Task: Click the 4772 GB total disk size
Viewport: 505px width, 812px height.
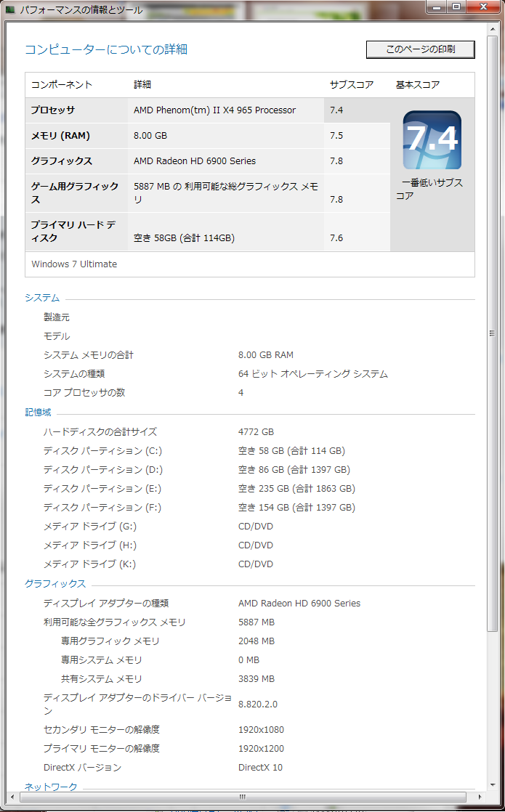Action: 256,432
